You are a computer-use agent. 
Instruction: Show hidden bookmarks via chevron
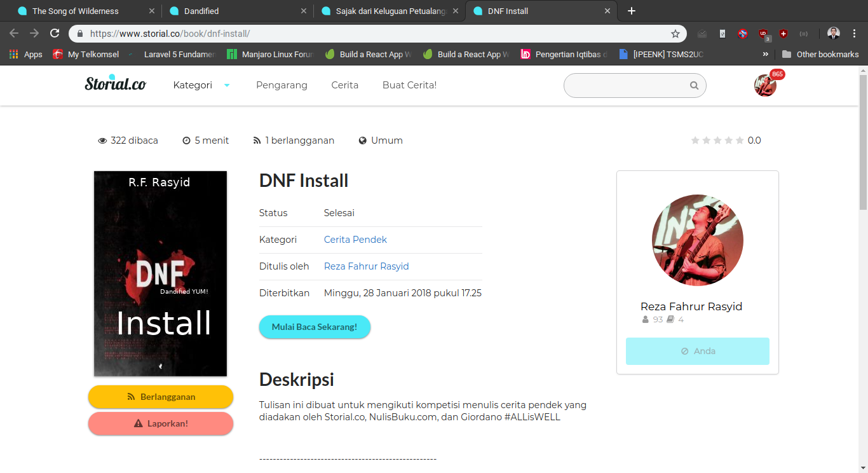point(765,55)
